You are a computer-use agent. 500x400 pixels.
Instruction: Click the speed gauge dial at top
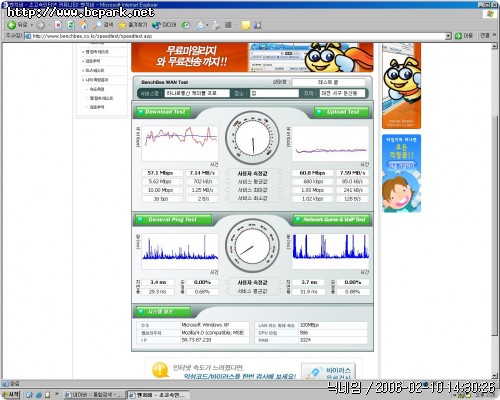click(x=252, y=138)
